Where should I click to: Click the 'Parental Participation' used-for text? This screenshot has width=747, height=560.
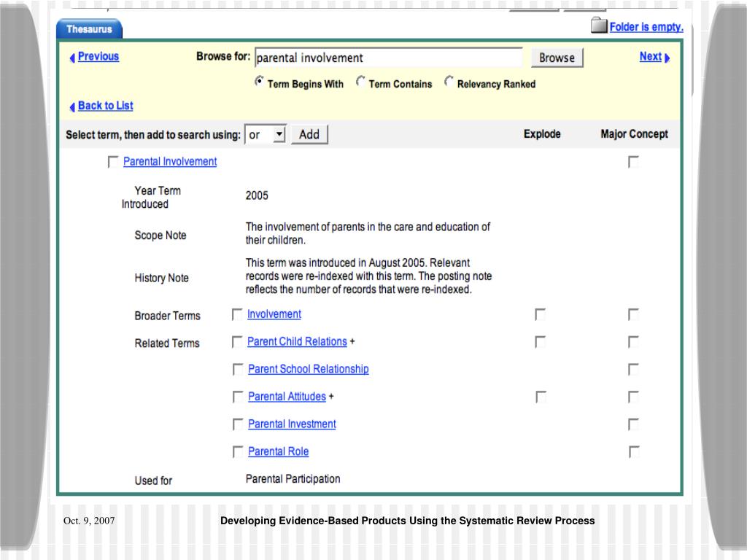(x=293, y=479)
